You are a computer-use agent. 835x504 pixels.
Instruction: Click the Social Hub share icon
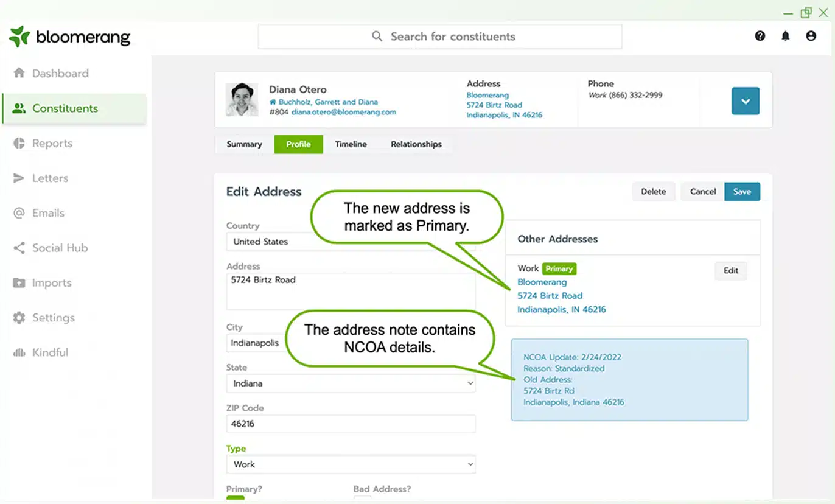coord(19,248)
